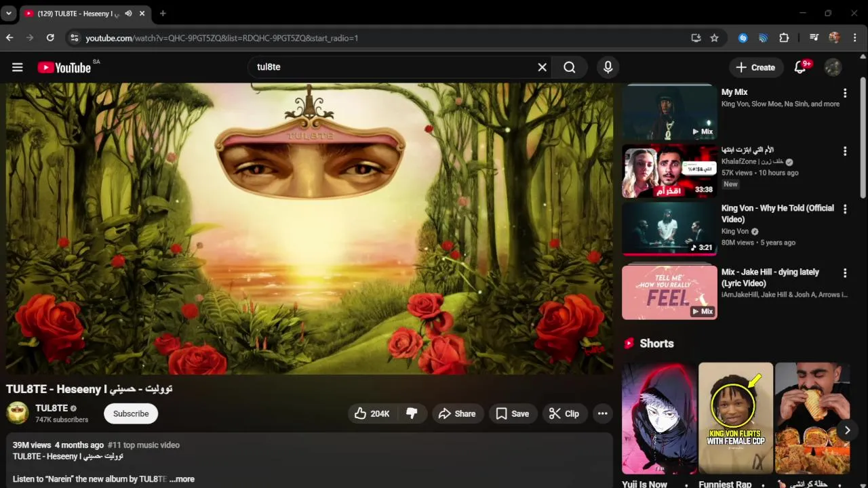The width and height of the screenshot is (868, 488).
Task: Open the Create button
Action: pos(755,67)
